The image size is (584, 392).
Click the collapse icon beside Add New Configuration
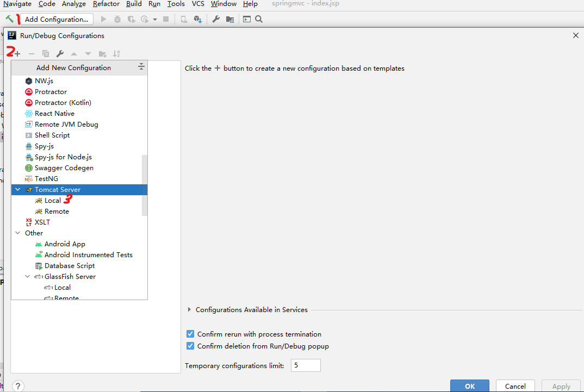coord(141,67)
